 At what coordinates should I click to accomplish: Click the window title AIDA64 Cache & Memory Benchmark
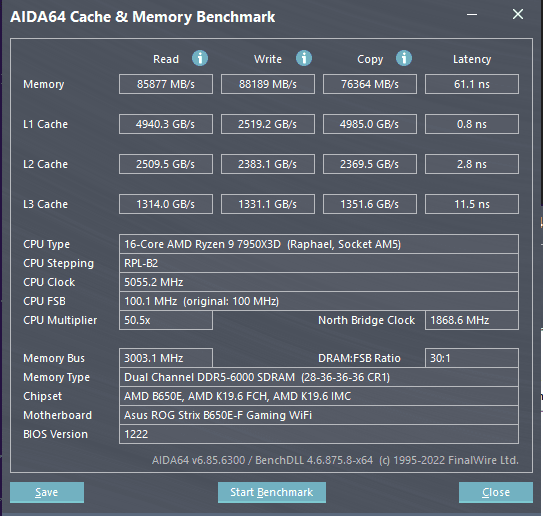(143, 17)
